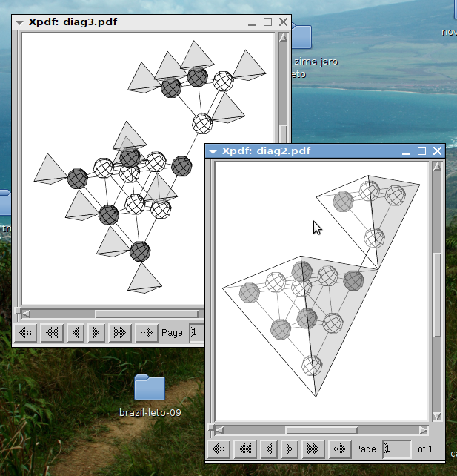Go to last page in diag3 window
Image resolution: width=457 pixels, height=476 pixels.
tap(147, 333)
